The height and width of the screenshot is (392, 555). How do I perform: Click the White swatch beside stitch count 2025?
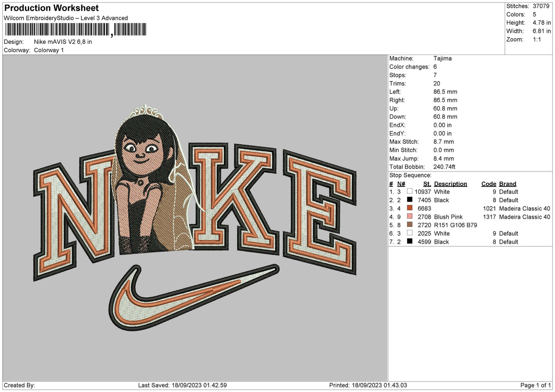tap(409, 233)
